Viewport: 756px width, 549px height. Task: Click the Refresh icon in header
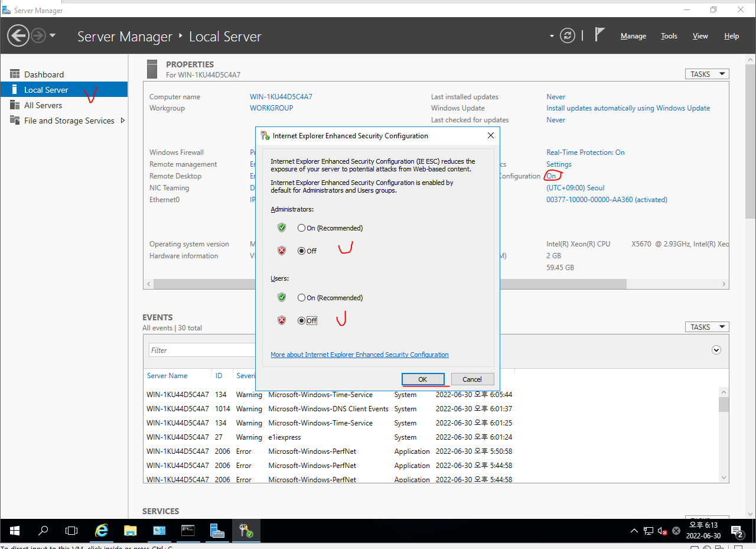click(568, 36)
